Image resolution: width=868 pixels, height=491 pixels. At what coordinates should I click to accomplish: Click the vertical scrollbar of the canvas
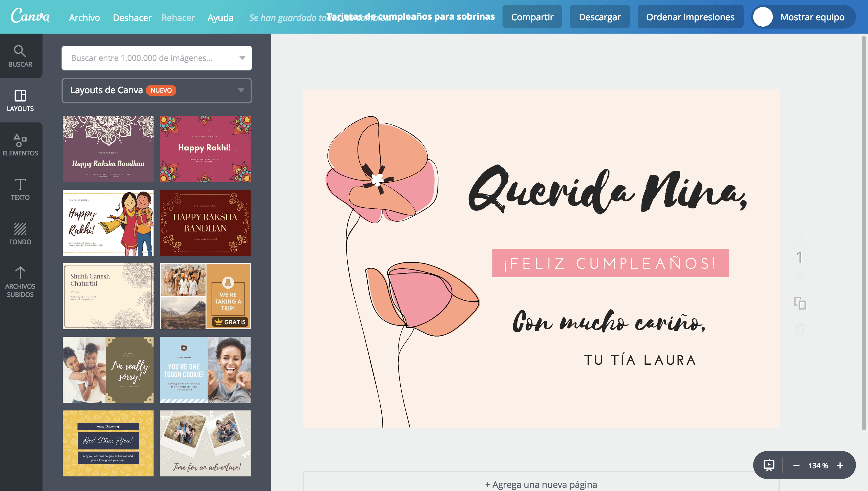pyautogui.click(x=864, y=233)
